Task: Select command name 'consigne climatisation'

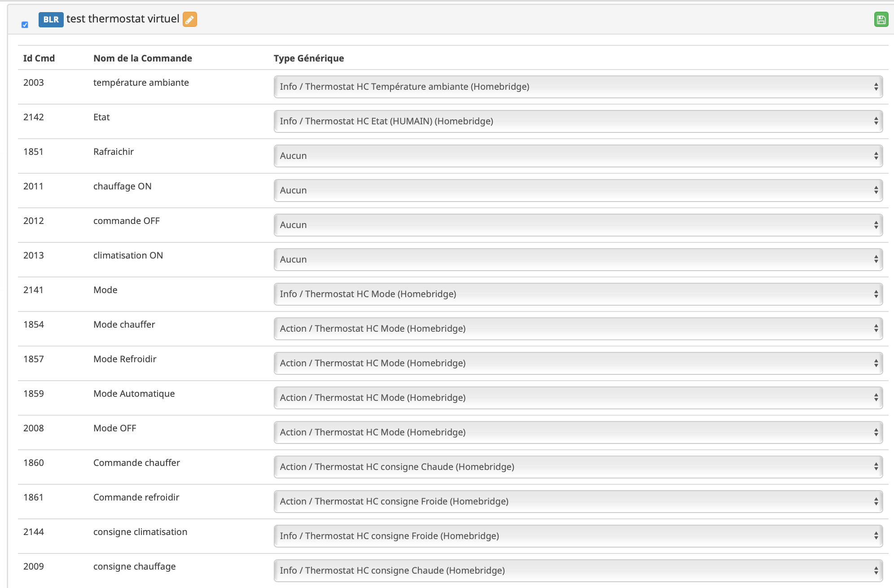Action: pyautogui.click(x=140, y=532)
